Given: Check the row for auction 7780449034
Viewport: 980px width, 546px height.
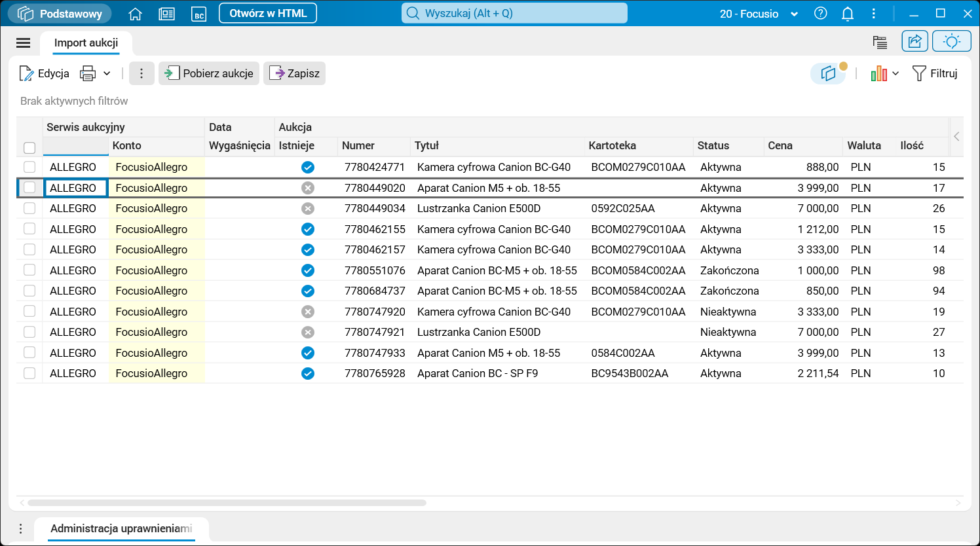Looking at the screenshot, I should click(29, 208).
